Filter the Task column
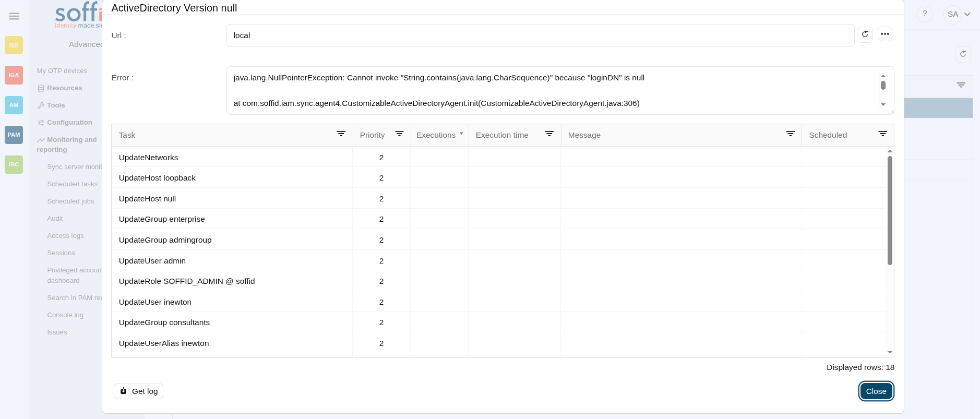Screen dimensions: 980x419 (x=341, y=134)
